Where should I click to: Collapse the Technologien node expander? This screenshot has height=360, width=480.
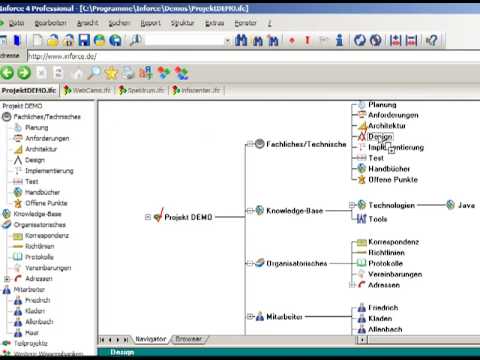point(352,205)
